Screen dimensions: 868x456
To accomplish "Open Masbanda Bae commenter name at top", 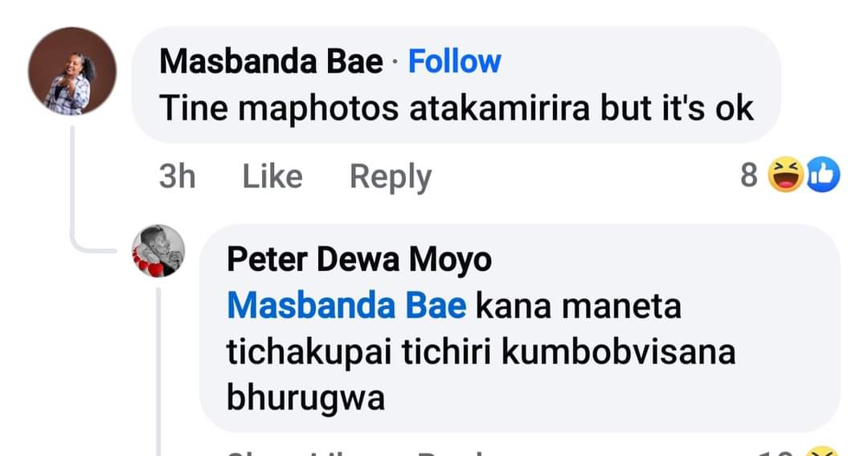I will point(272,61).
